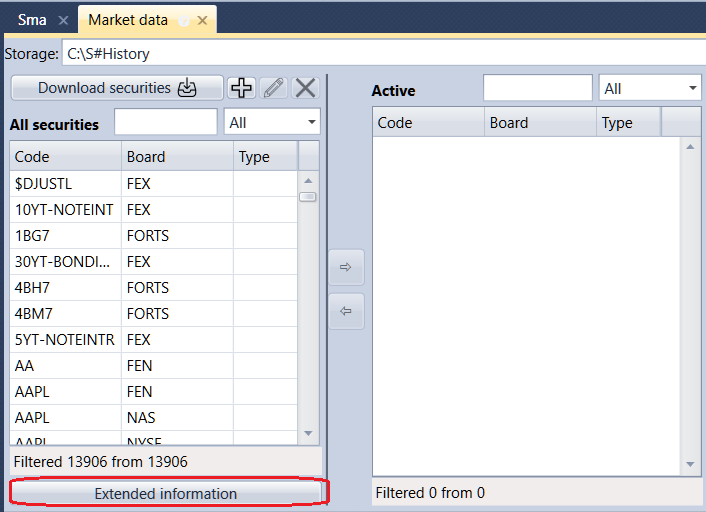Viewport: 706px width, 512px height.
Task: Switch to the Sma tab
Action: point(32,20)
